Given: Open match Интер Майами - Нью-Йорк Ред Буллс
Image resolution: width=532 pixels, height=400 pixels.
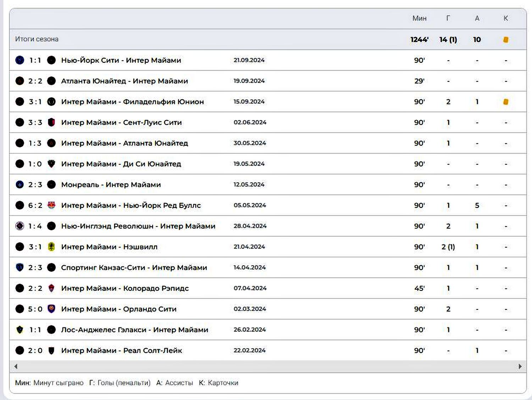Looking at the screenshot, I should (x=131, y=205).
